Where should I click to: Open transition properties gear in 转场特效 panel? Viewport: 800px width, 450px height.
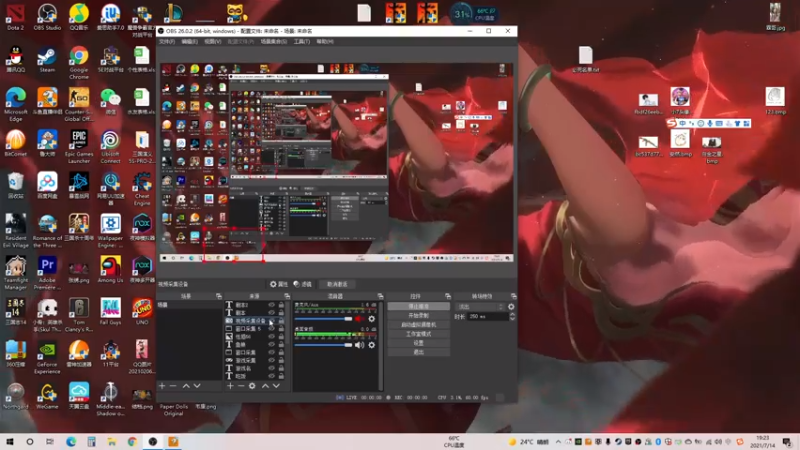click(x=511, y=307)
